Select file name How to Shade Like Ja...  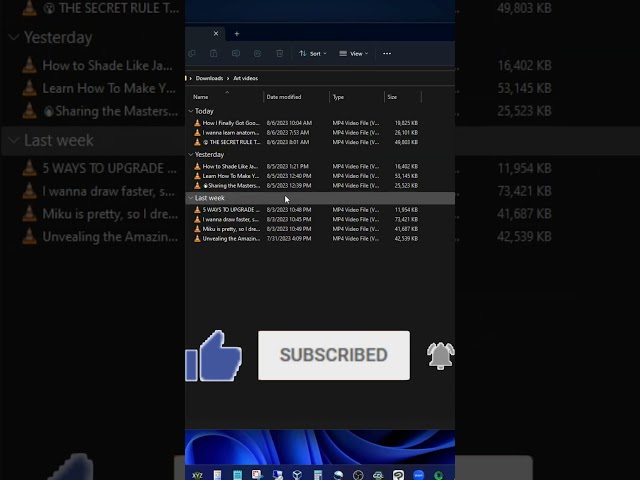(230, 166)
